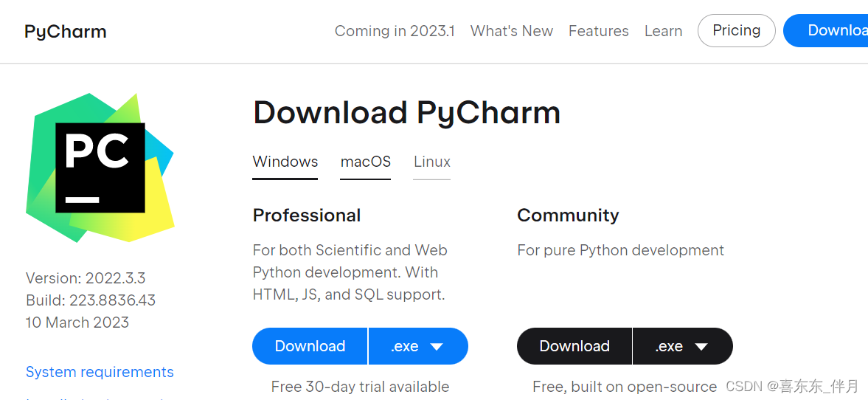The image size is (868, 400).
Task: Click the Professional heading
Action: point(307,215)
